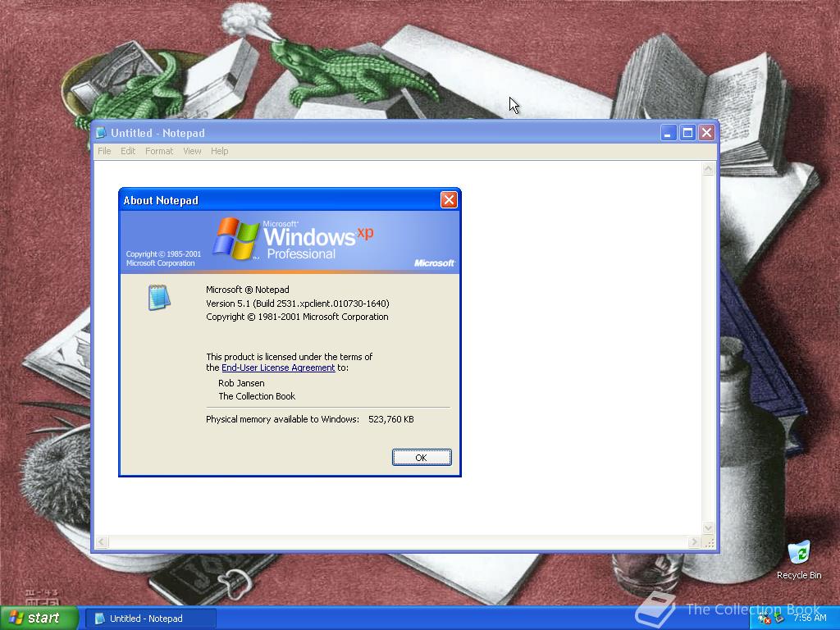Click the 'Version 5.1' build text
The height and width of the screenshot is (630, 840).
pyautogui.click(x=297, y=304)
